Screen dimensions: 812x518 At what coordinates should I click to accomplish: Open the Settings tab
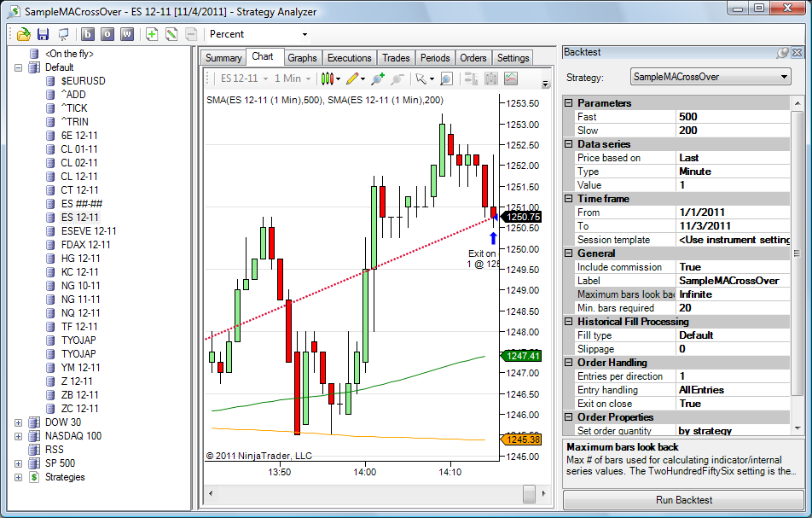[x=513, y=58]
